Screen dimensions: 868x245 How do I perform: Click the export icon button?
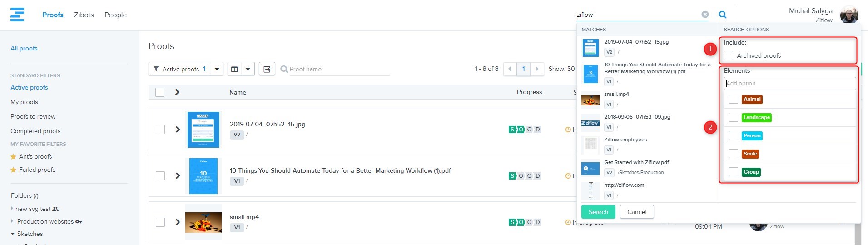pos(267,69)
